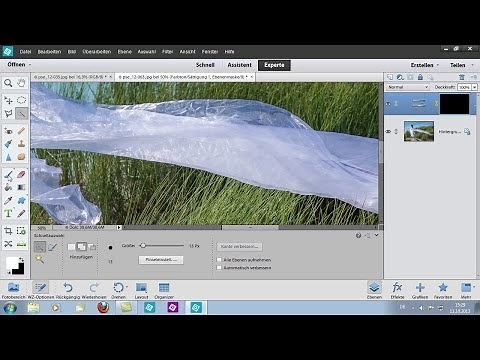This screenshot has height=360, width=480.
Task: Select the Recompose tool
Action: (21, 231)
